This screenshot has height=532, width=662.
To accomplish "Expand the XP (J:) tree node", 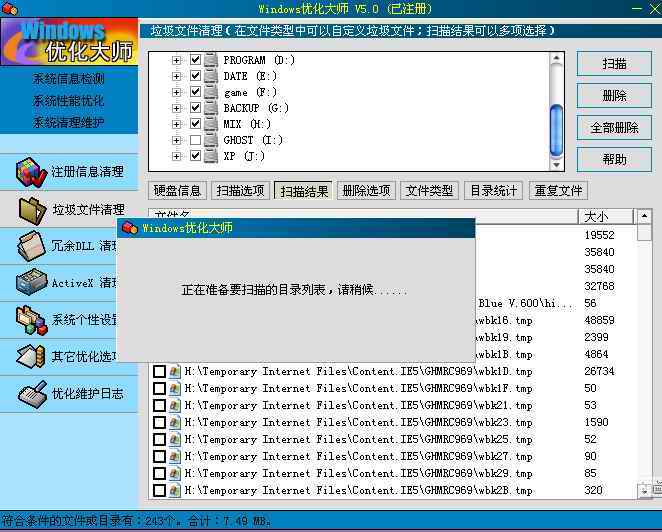I will [x=176, y=156].
